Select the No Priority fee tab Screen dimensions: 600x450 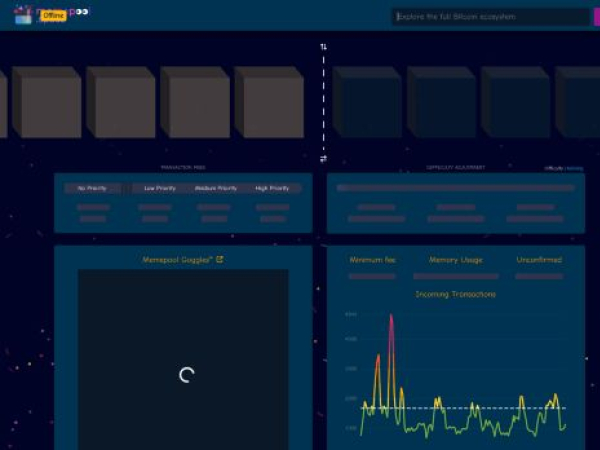pyautogui.click(x=92, y=188)
